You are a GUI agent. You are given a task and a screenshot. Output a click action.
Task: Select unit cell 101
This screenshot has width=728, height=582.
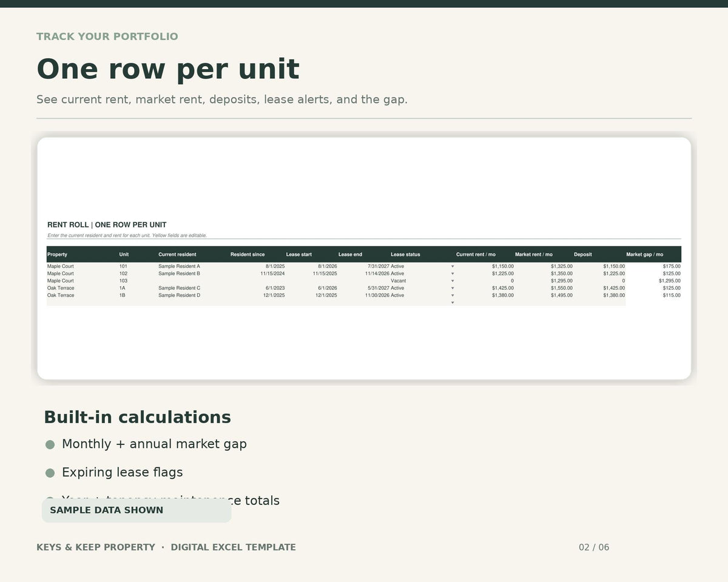pyautogui.click(x=123, y=266)
